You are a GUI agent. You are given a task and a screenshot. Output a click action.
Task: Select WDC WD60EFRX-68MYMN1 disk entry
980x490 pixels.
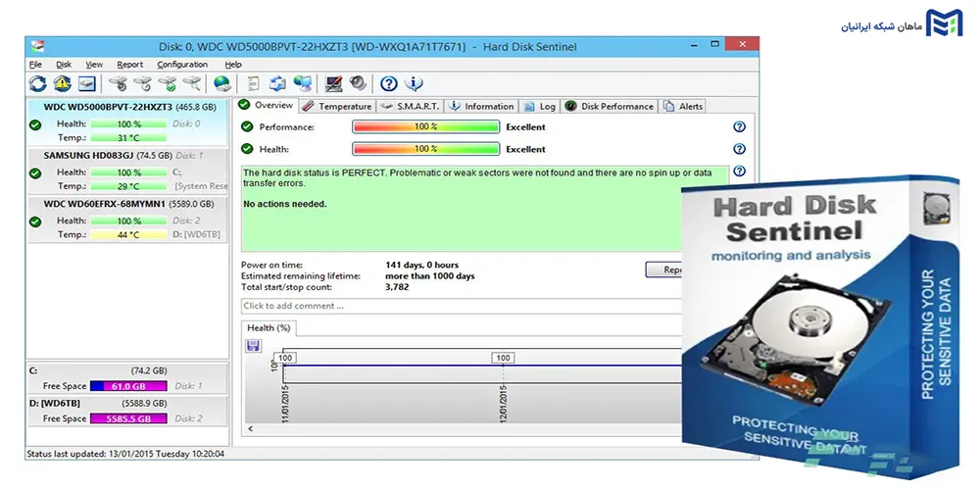[127, 220]
